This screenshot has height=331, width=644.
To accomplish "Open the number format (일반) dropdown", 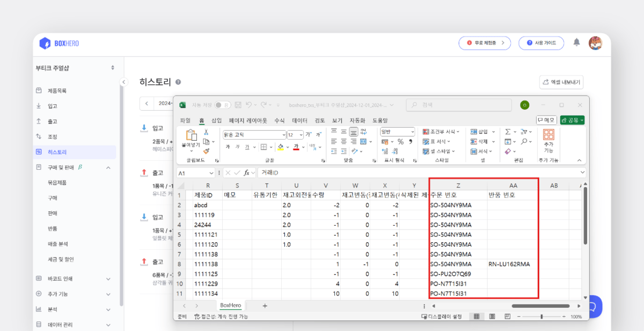I will [x=412, y=132].
